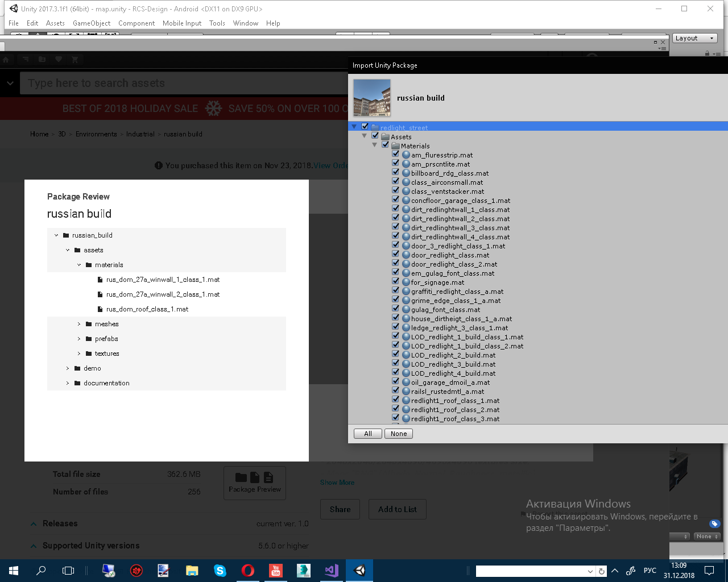Launch Opera browser from taskbar
This screenshot has height=582, width=728.
[248, 571]
